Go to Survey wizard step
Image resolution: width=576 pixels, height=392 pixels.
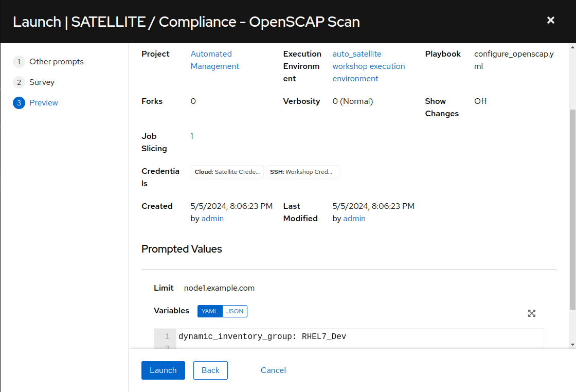tap(42, 82)
